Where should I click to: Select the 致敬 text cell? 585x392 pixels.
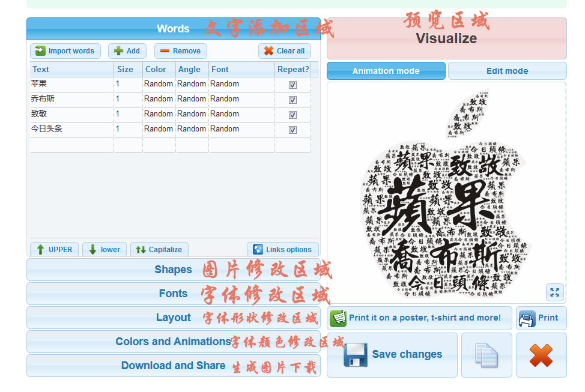click(71, 115)
